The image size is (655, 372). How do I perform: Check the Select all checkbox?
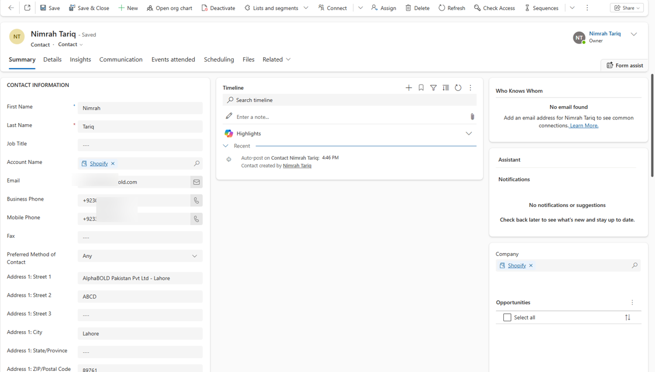coord(507,317)
